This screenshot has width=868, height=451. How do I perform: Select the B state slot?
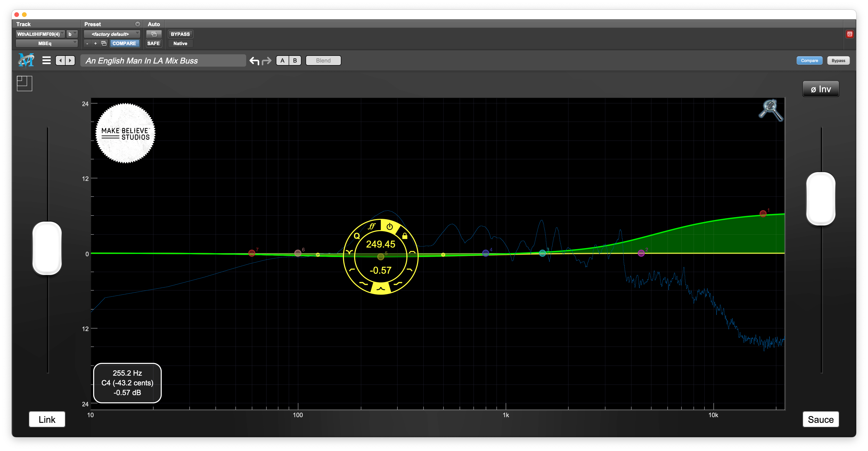295,60
